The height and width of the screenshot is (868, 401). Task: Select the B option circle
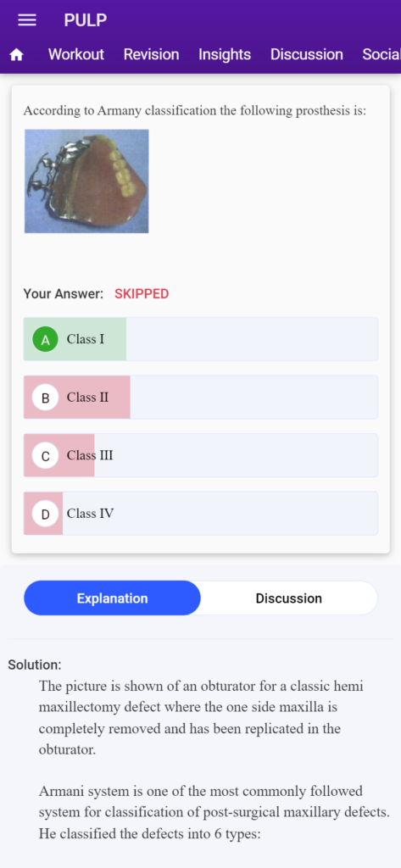pyautogui.click(x=46, y=398)
